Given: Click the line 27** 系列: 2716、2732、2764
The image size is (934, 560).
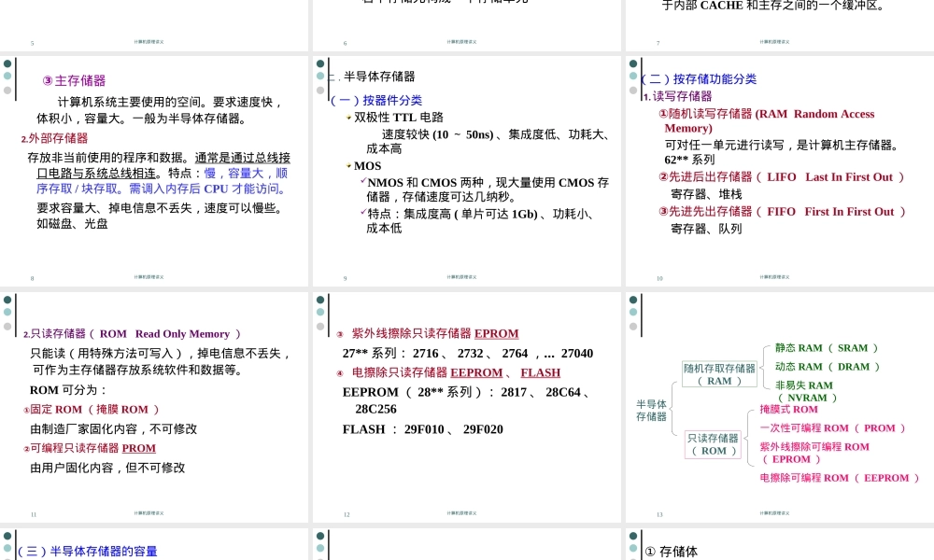Looking at the screenshot, I should pyautogui.click(x=468, y=354).
